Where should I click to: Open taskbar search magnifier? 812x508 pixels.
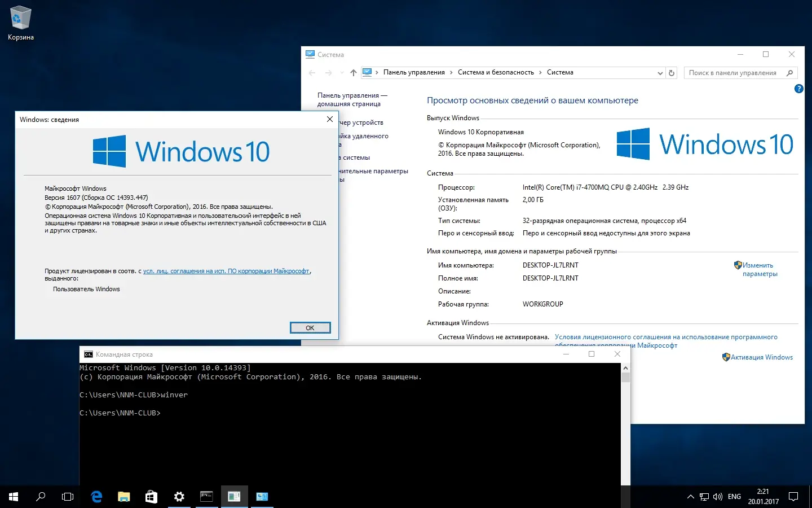tap(41, 497)
